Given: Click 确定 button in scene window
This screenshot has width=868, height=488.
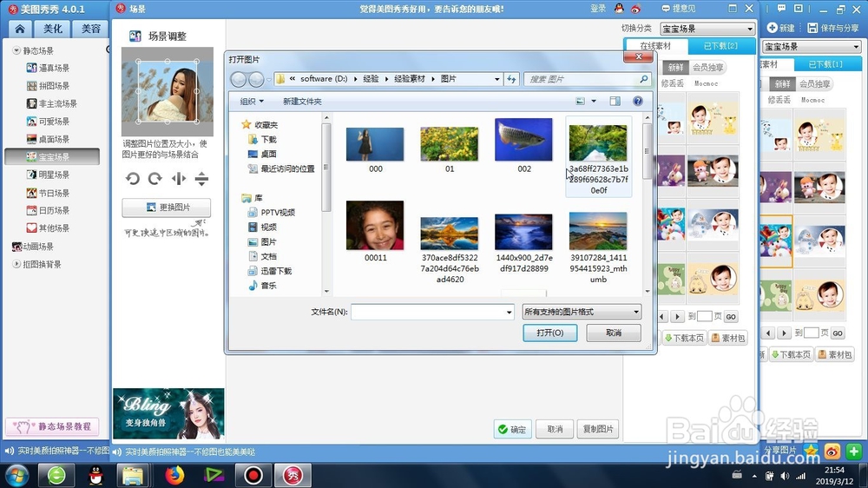Looking at the screenshot, I should tap(512, 429).
